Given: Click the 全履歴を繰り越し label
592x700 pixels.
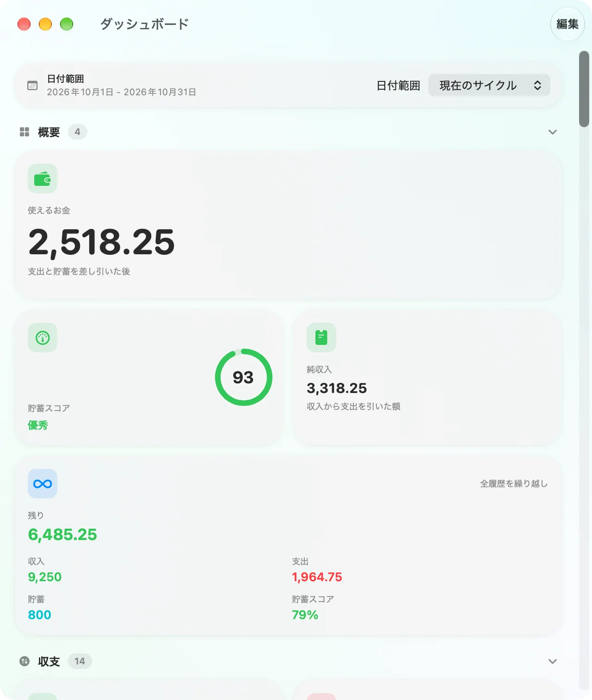Looking at the screenshot, I should click(x=514, y=484).
